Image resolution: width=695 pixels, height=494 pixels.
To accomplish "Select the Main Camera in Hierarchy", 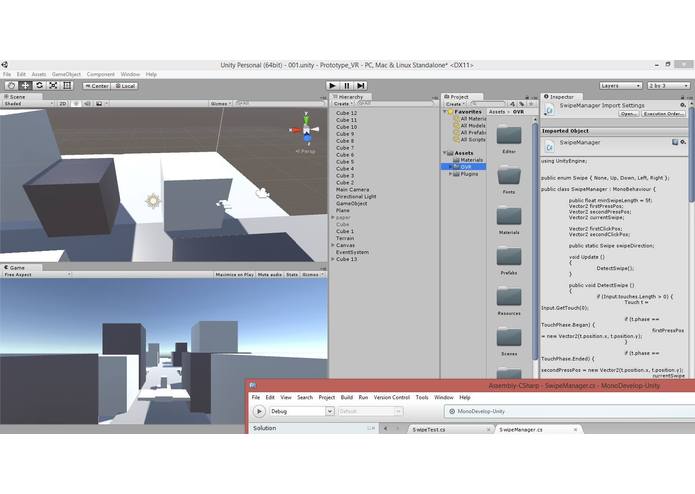I will point(352,190).
